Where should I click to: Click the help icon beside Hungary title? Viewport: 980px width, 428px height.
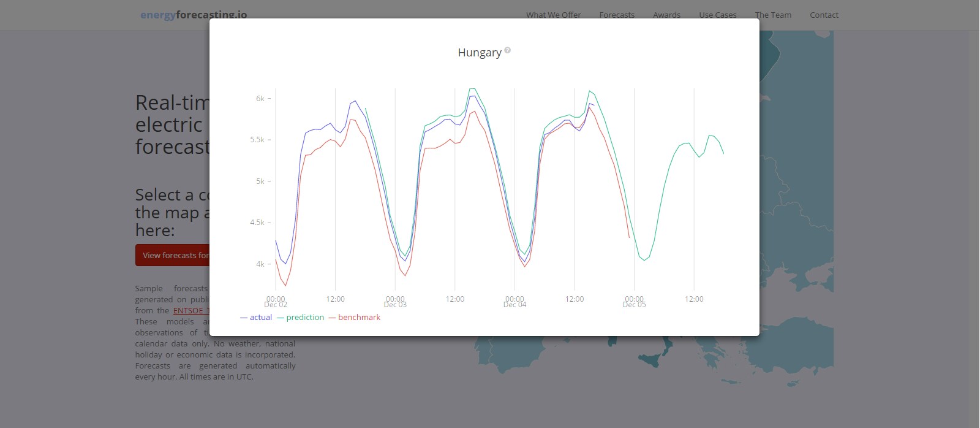508,51
